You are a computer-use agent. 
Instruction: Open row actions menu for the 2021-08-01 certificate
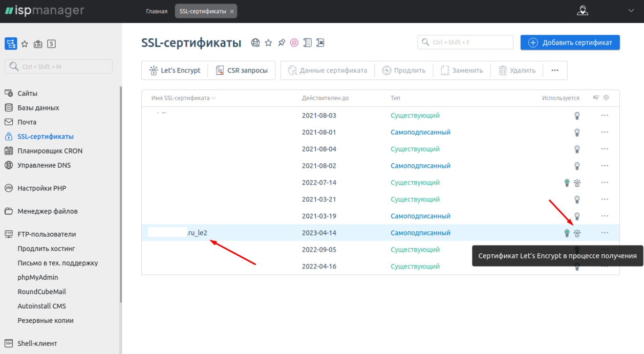click(605, 132)
